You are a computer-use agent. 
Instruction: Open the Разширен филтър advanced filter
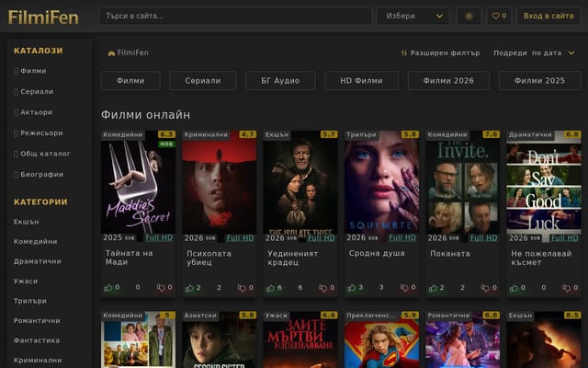coord(440,53)
